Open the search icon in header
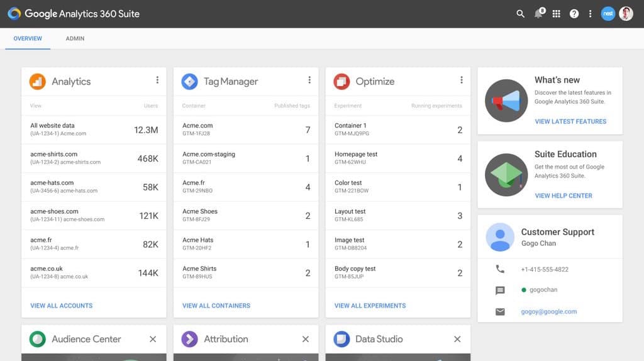The image size is (644, 361). (x=520, y=14)
